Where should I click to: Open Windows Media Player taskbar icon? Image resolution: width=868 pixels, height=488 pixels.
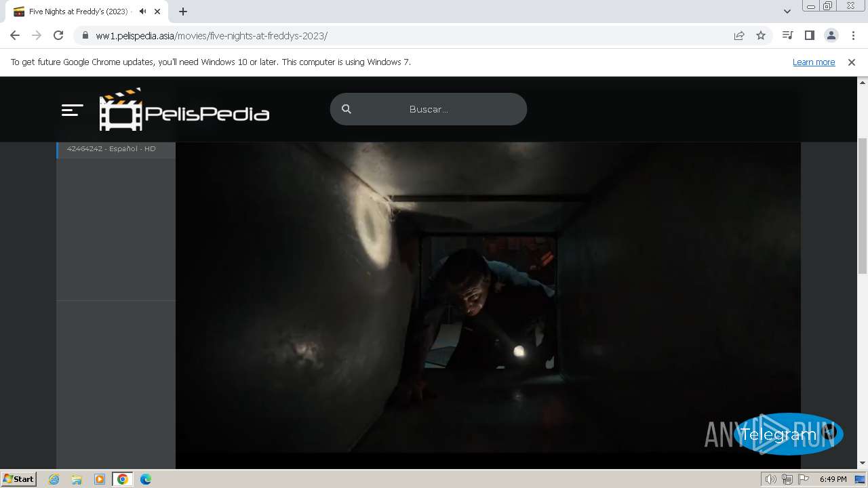[x=100, y=479]
